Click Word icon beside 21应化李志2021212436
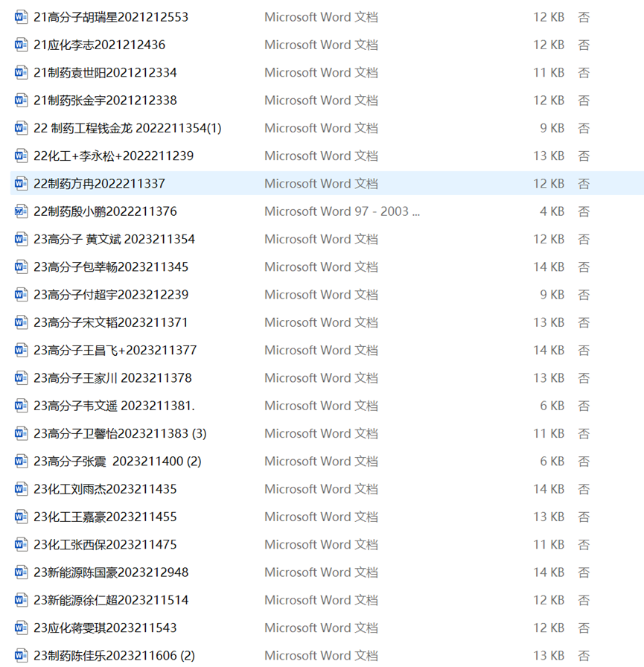This screenshot has width=644, height=667. pyautogui.click(x=22, y=45)
